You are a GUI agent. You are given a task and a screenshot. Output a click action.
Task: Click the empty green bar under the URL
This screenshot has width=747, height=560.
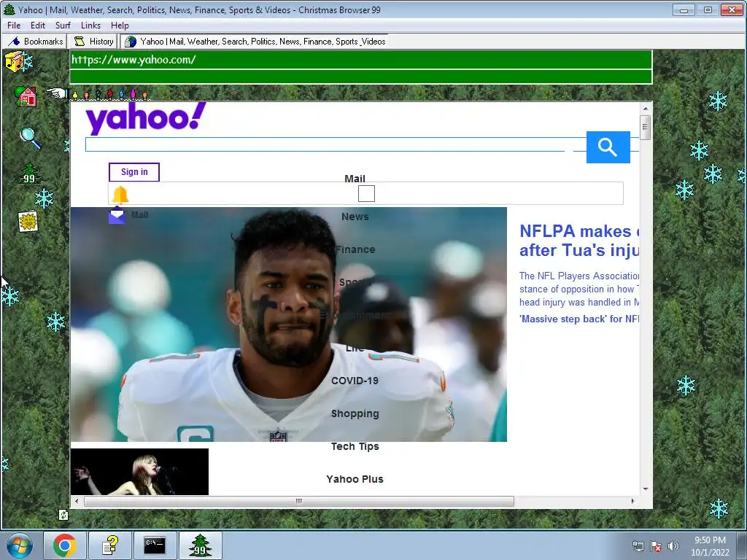[360, 77]
